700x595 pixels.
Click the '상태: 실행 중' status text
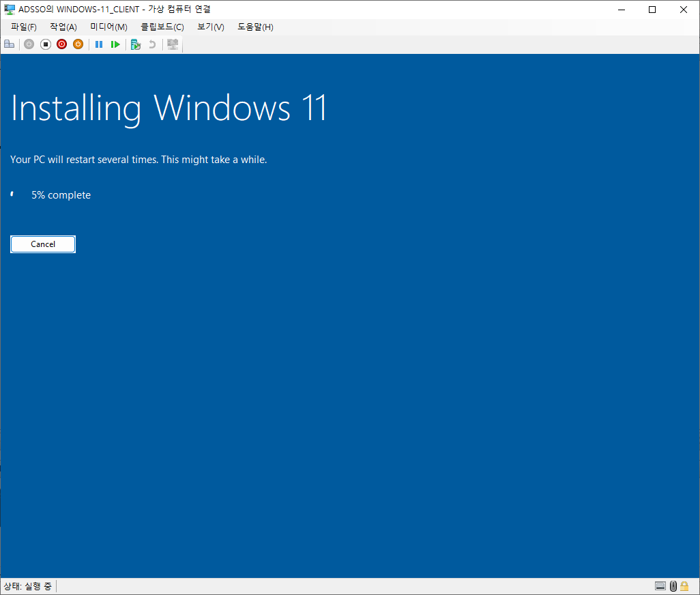click(28, 586)
